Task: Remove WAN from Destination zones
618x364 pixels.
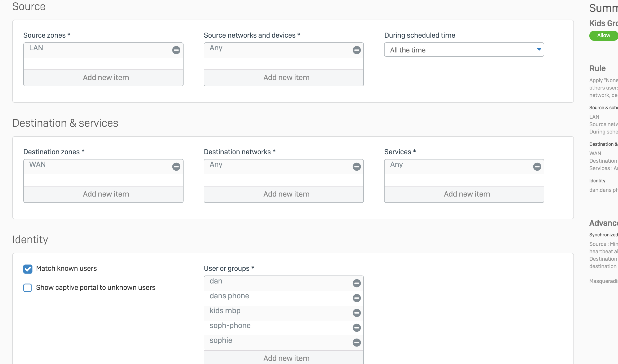Action: (x=176, y=167)
